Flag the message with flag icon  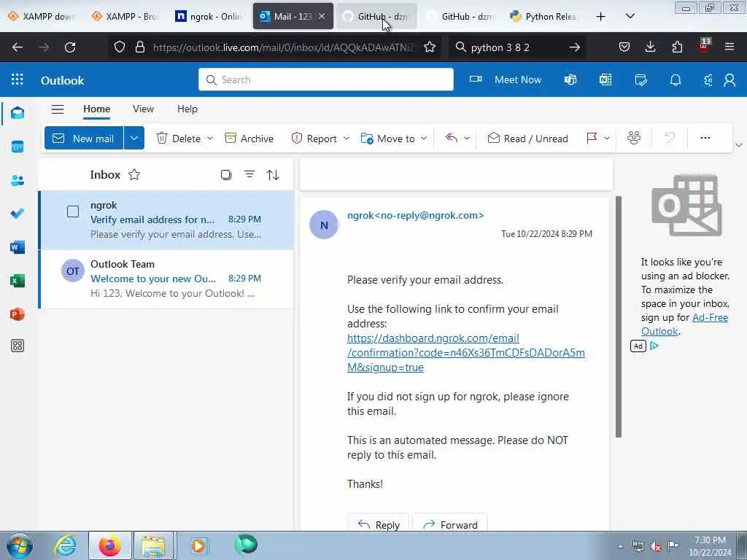592,138
